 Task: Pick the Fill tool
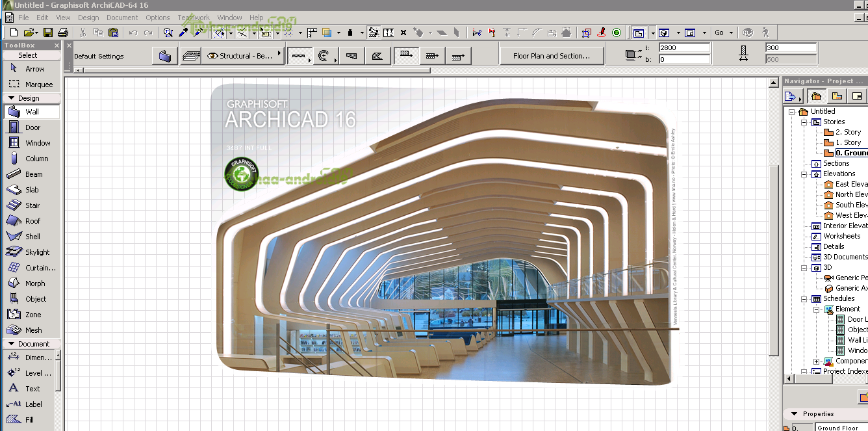point(29,420)
